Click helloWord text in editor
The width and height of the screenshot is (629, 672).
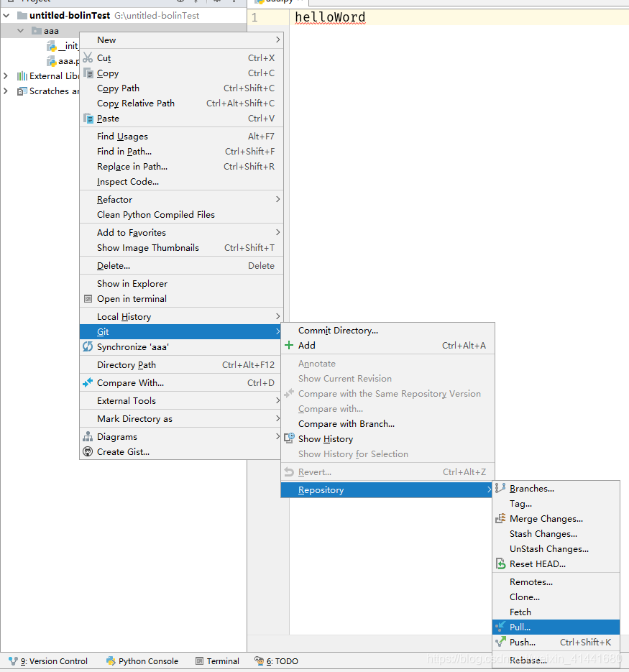pos(330,17)
